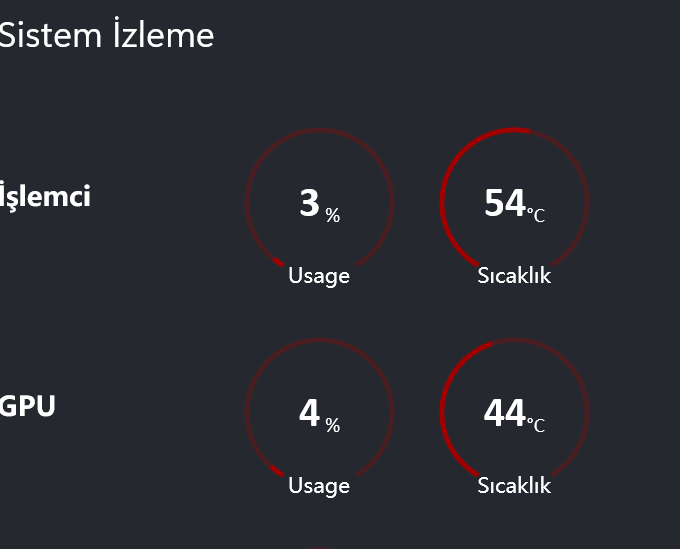Click the bright red arc on GPU temperature gauge

[442, 404]
